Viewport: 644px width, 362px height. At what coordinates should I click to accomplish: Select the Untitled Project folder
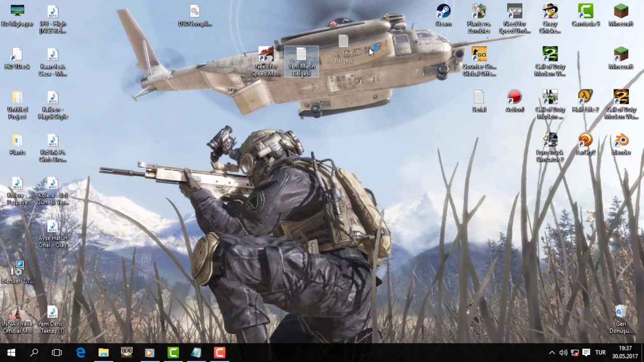pyautogui.click(x=17, y=105)
